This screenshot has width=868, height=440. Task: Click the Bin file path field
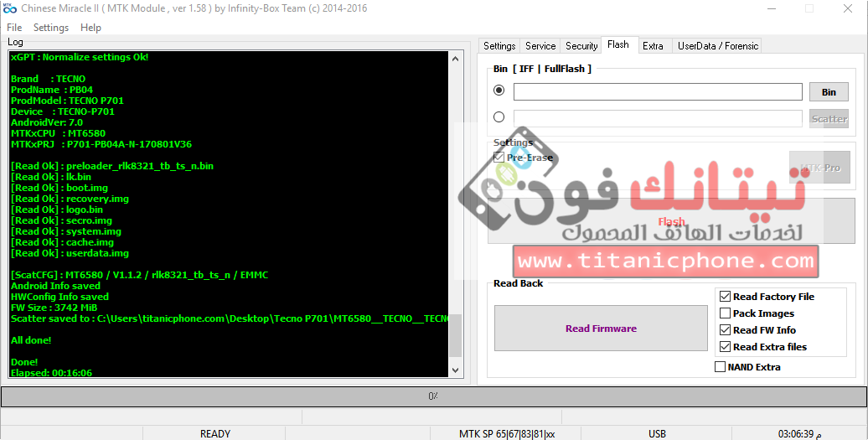pos(658,92)
